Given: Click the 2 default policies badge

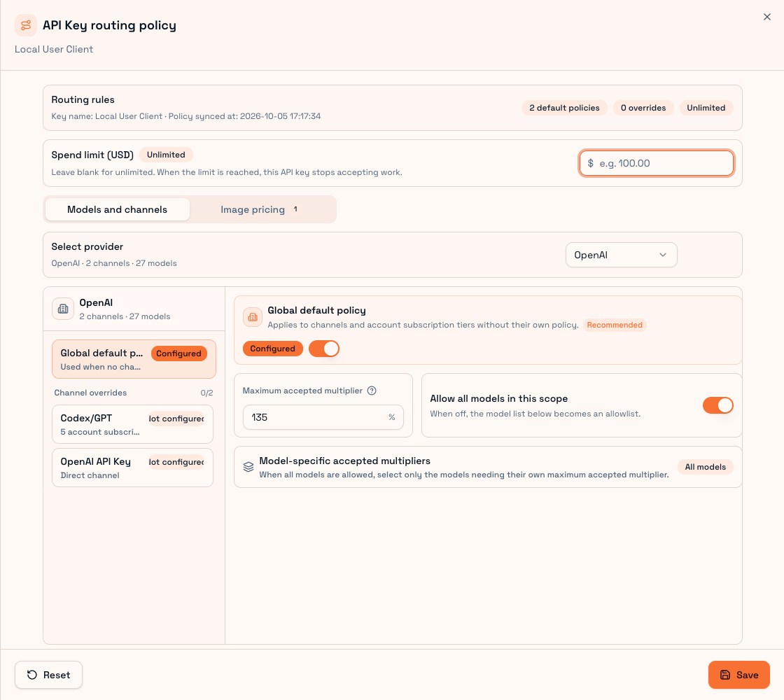Looking at the screenshot, I should (564, 108).
